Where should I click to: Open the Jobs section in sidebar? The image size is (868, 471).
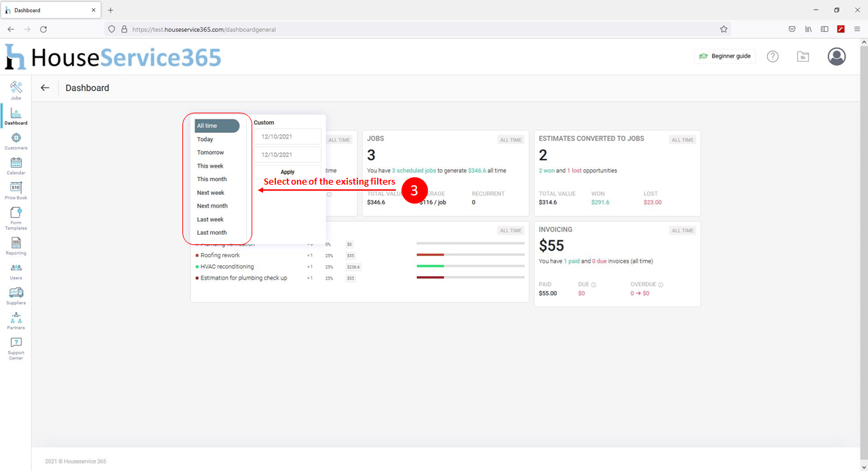tap(16, 90)
